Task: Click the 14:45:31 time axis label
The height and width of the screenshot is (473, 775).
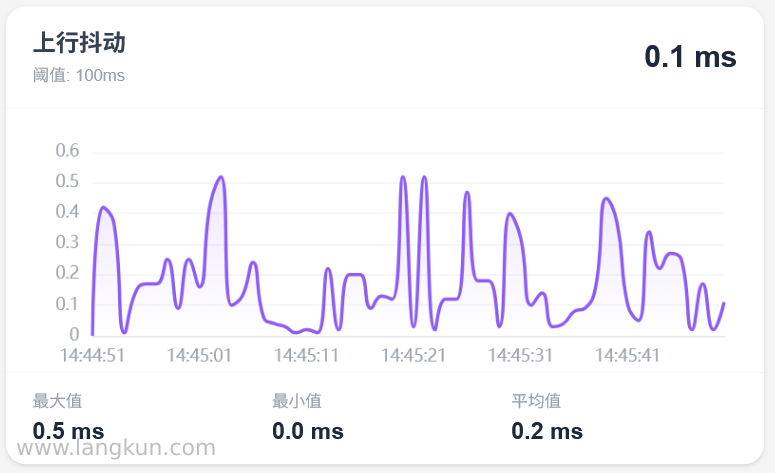Action: pos(520,355)
